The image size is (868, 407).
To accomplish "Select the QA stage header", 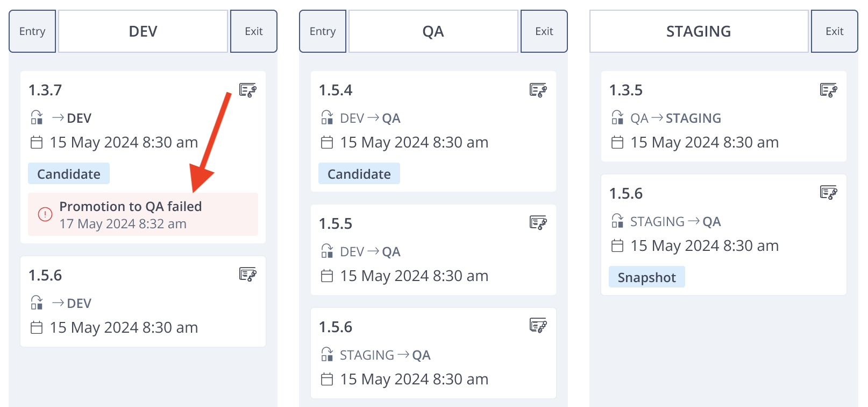I will point(433,31).
